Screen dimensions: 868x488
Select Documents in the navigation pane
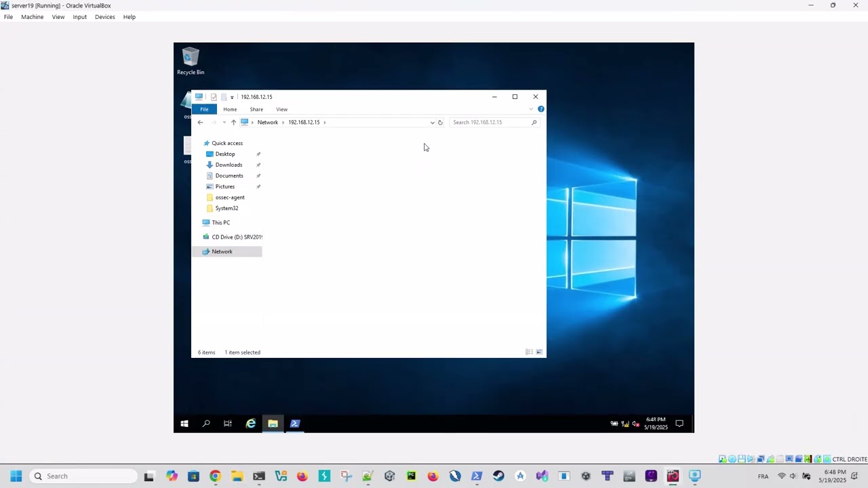(229, 176)
